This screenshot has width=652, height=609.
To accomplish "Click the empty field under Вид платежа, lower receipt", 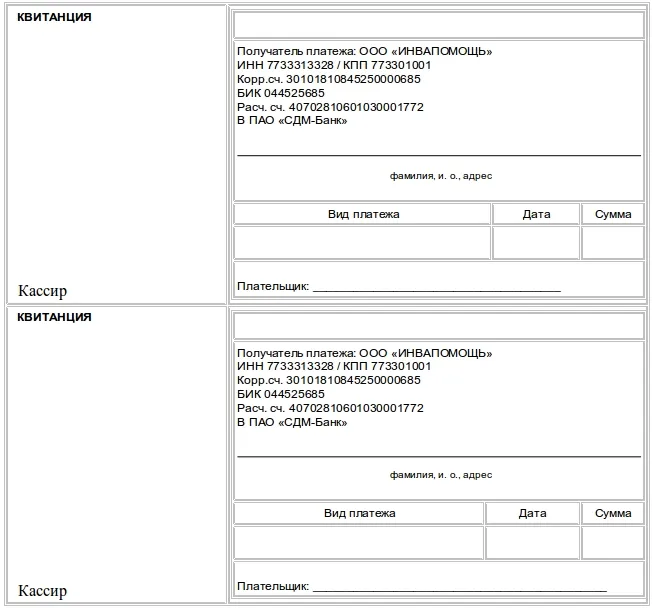I will [359, 543].
